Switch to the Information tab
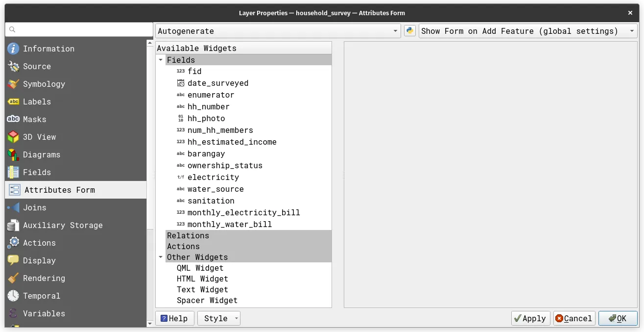Viewport: 644px width, 332px height. 49,49
